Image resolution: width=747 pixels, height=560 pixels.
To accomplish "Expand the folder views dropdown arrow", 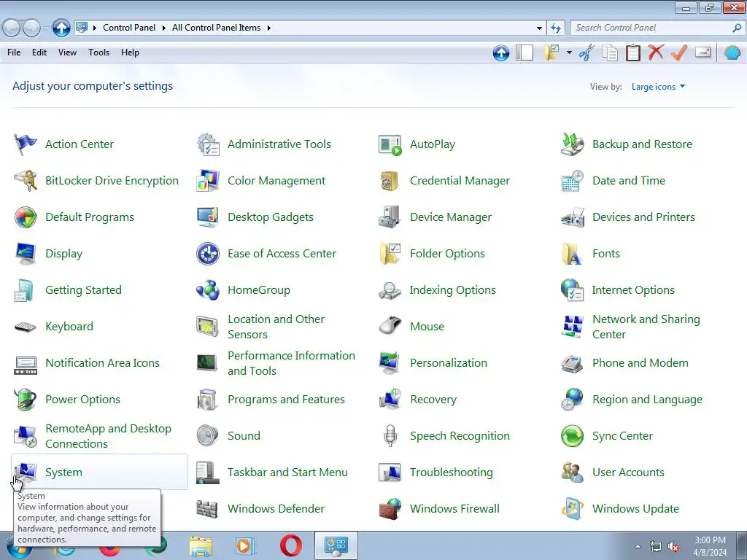I will pyautogui.click(x=569, y=52).
